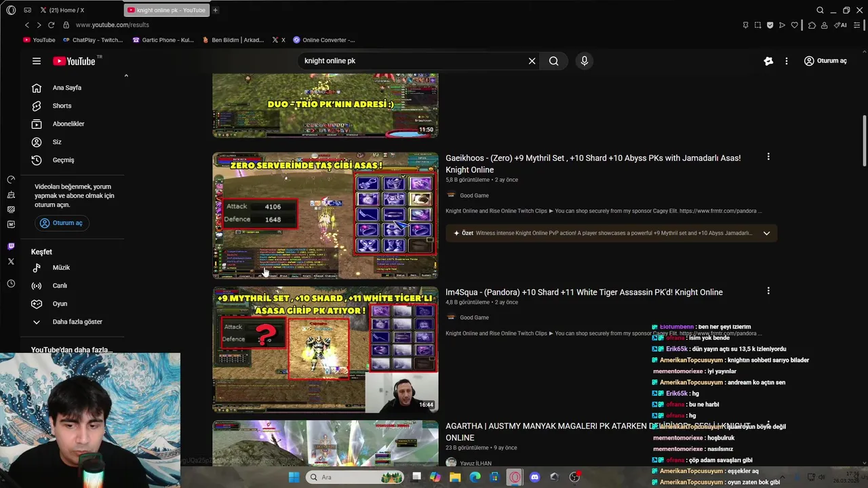Open AGARTHA AUSTMY video title
Image resolution: width=868 pixels, height=488 pixels.
598,432
